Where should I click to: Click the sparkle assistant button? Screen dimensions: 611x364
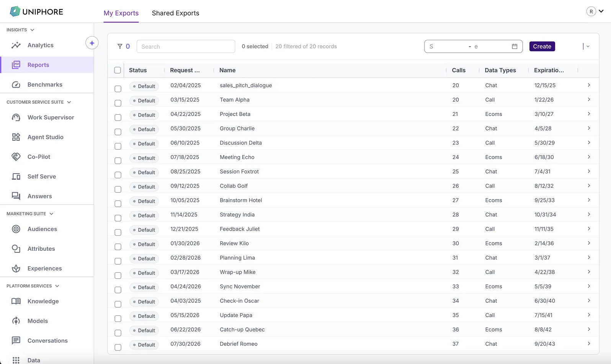92,43
